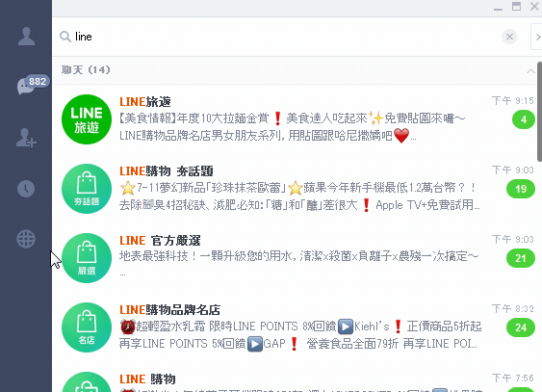Click message preview about 7-11夢幻新品珍珠抹茶歐蕾

pyautogui.click(x=299, y=196)
